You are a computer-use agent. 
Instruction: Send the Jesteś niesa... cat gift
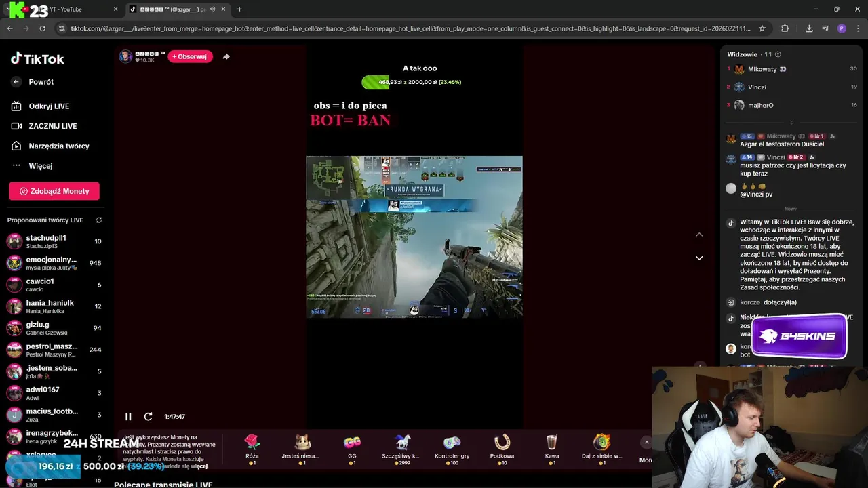(300, 449)
